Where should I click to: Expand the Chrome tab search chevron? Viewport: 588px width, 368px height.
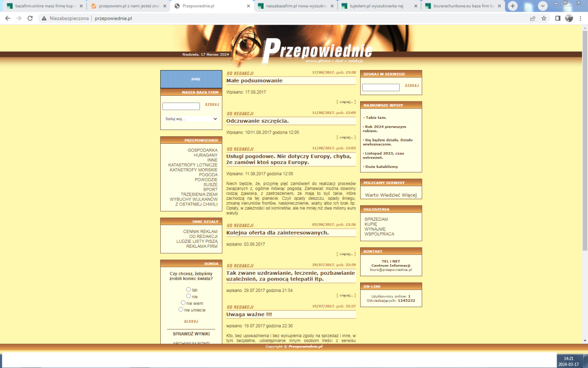[x=542, y=6]
